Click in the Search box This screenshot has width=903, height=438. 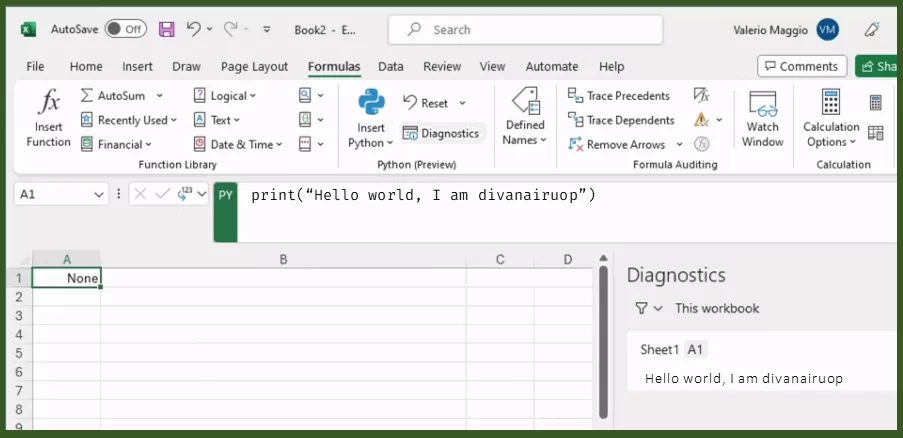[525, 30]
